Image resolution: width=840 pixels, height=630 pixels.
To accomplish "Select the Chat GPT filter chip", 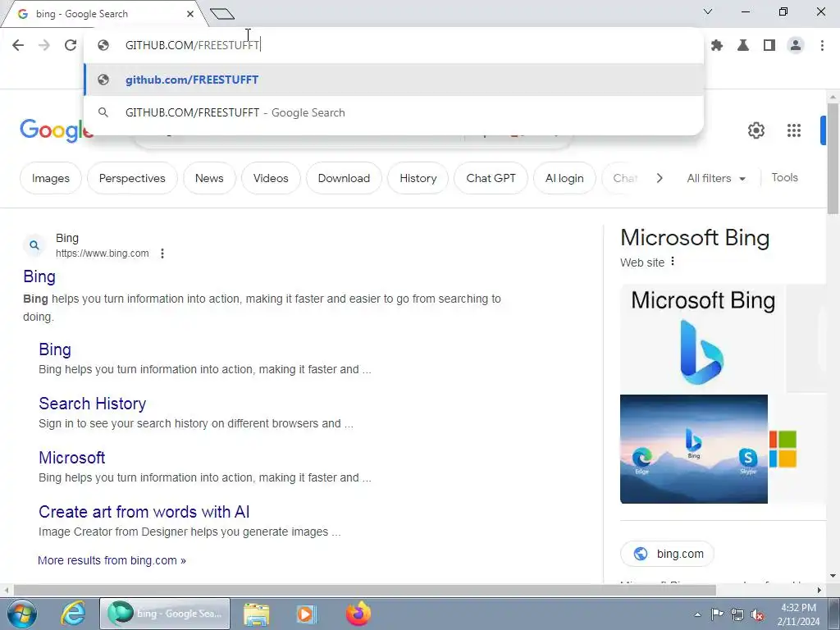I will point(491,178).
